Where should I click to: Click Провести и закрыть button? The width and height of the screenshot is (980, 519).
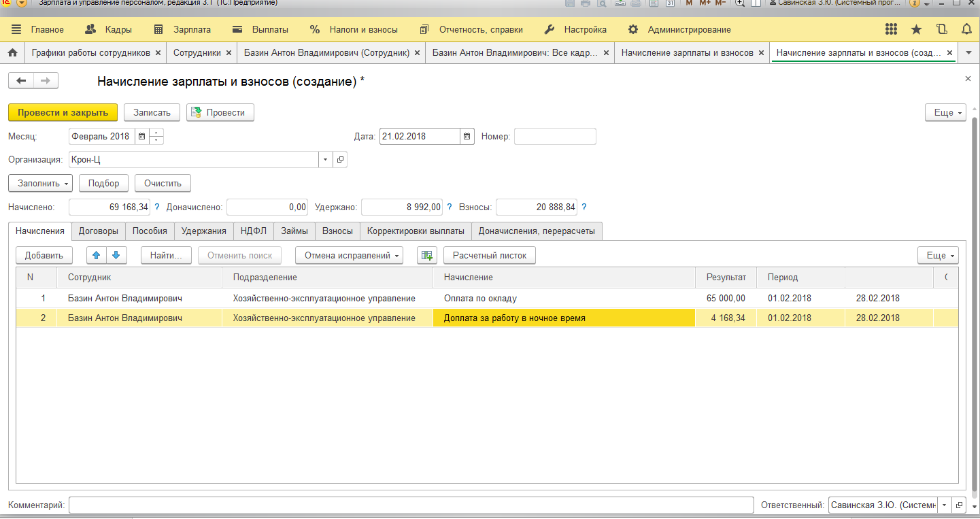coord(63,112)
